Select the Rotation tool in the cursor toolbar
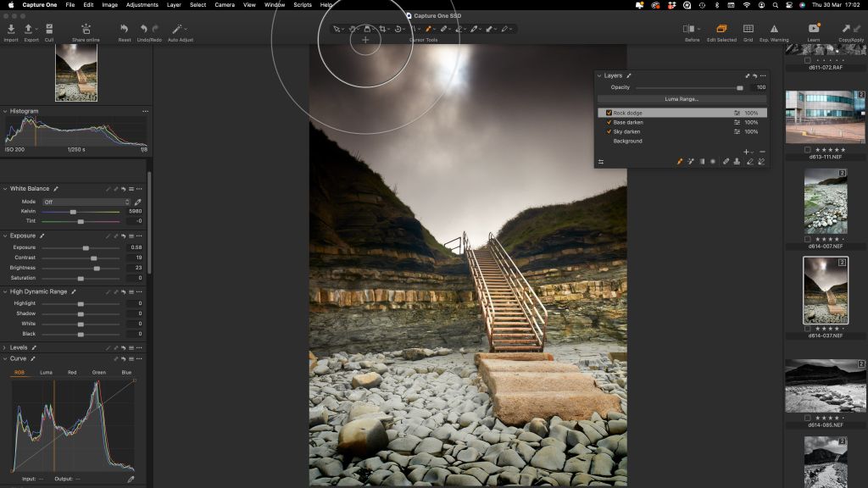Screen dimensions: 868x488 (399, 28)
